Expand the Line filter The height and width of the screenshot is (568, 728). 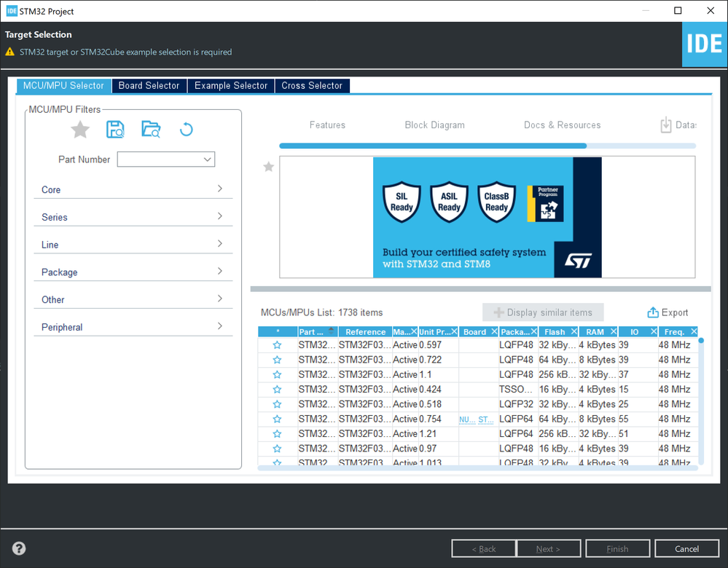click(133, 244)
